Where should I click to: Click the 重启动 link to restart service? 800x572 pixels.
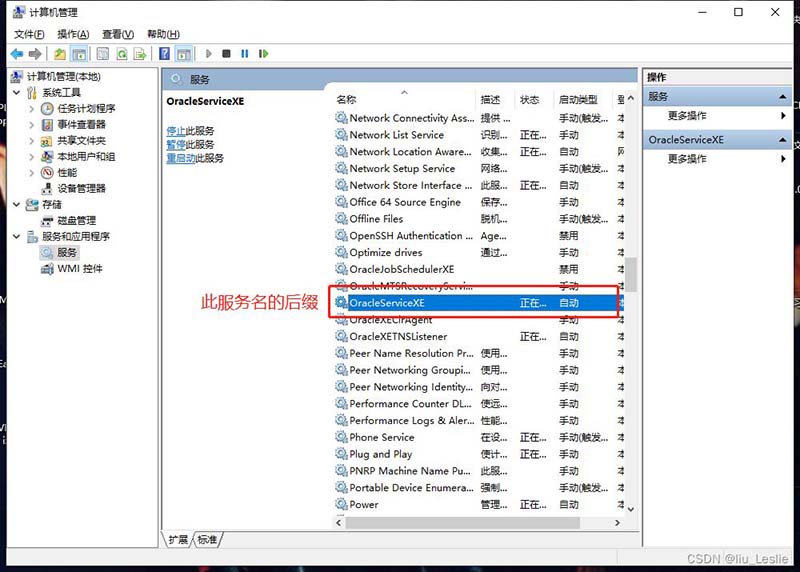180,158
